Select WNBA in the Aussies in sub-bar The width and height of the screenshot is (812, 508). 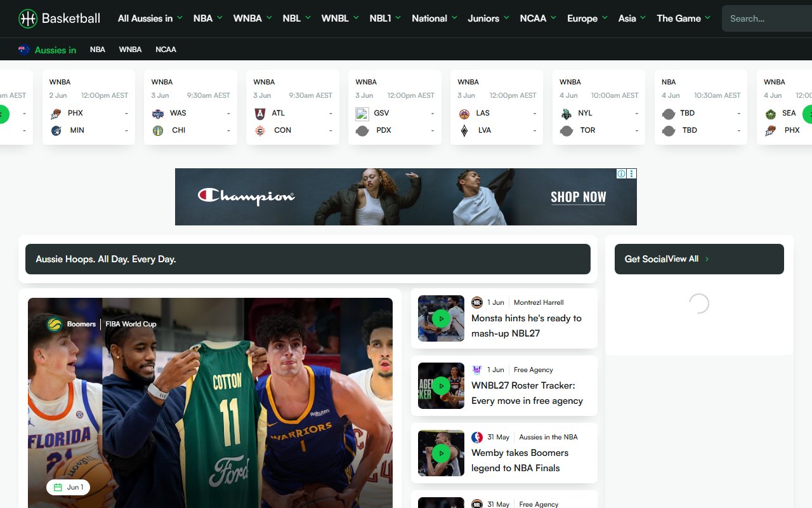(130, 50)
